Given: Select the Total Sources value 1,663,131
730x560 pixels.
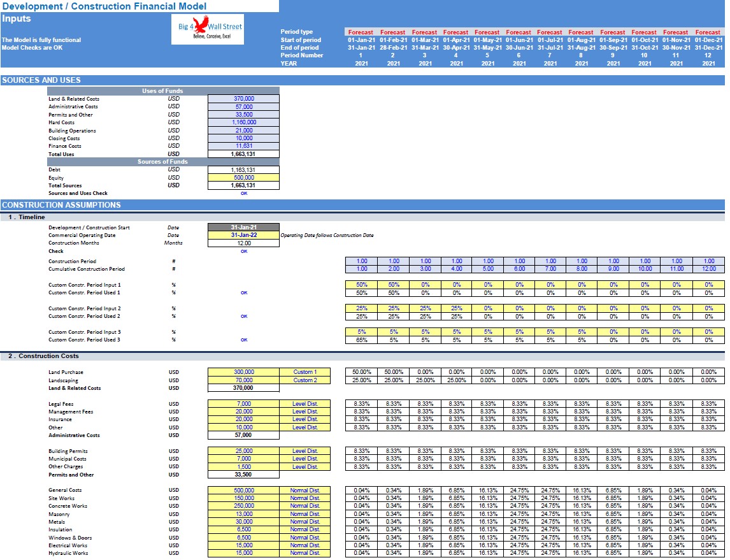Looking at the screenshot, I should (243, 185).
